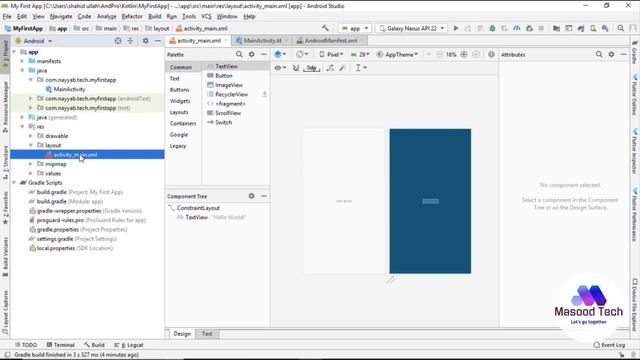Open Guidelines dropdown icon
The width and height of the screenshot is (640, 360).
361,68
